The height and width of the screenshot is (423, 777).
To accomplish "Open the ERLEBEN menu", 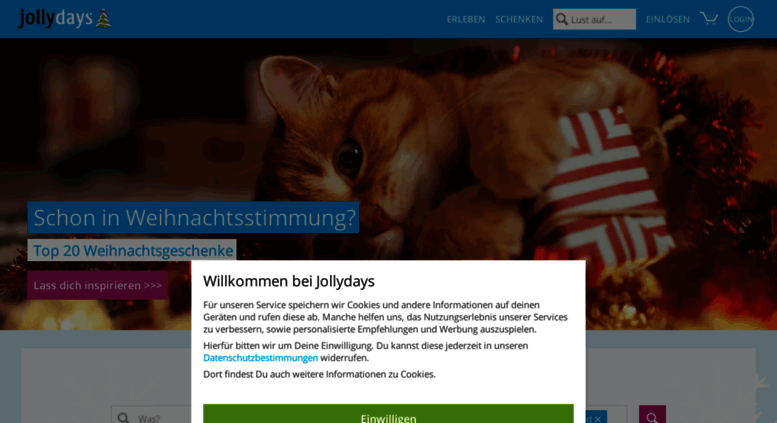I will pyautogui.click(x=466, y=19).
